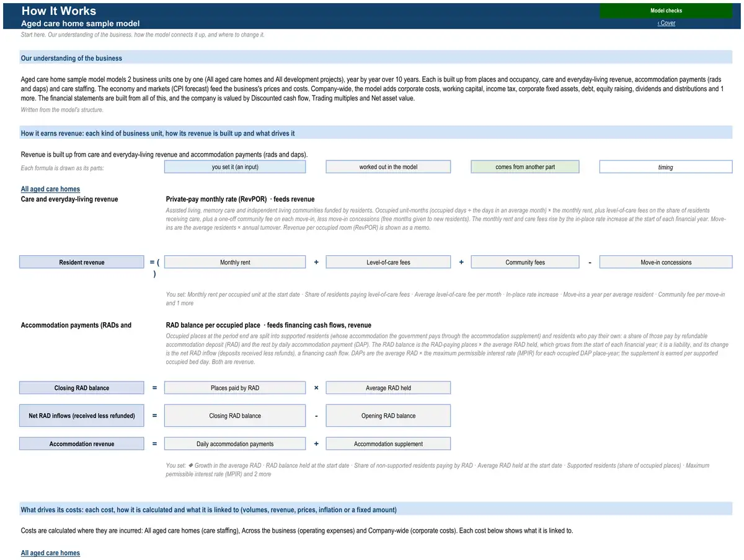Follow the lower All aged care homes link
The width and height of the screenshot is (744, 560).
[50, 553]
